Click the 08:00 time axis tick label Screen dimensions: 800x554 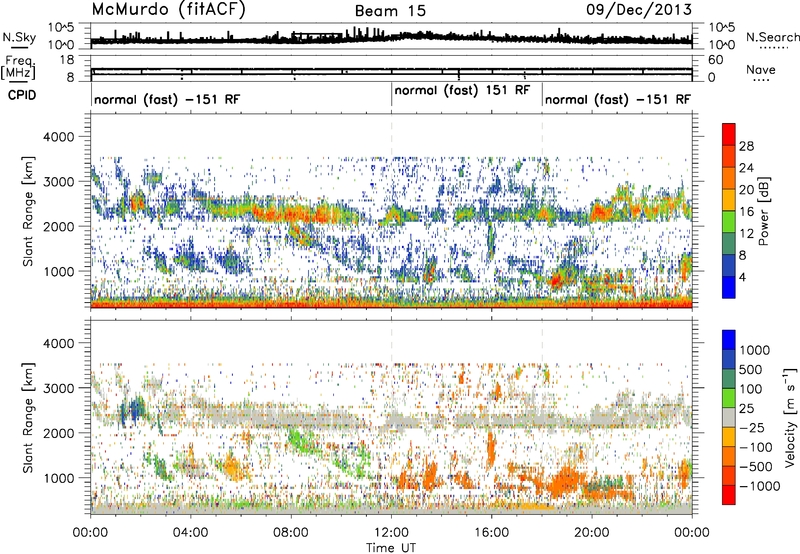click(291, 533)
